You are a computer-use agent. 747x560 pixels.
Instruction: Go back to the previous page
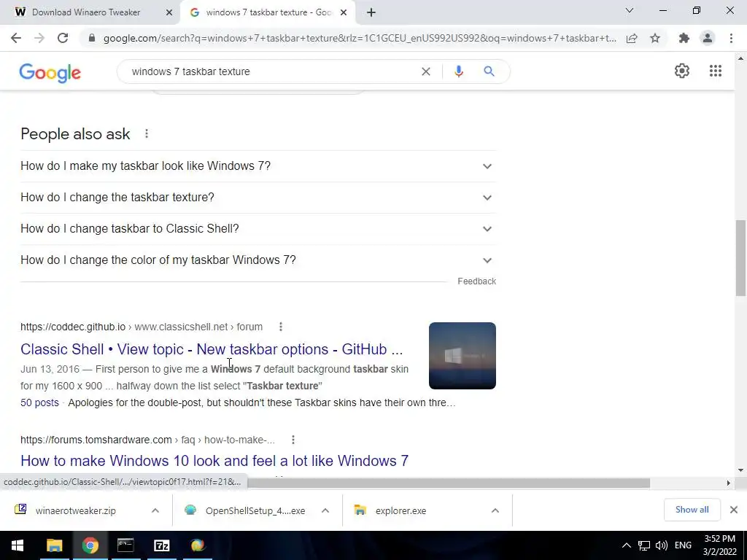[16, 38]
